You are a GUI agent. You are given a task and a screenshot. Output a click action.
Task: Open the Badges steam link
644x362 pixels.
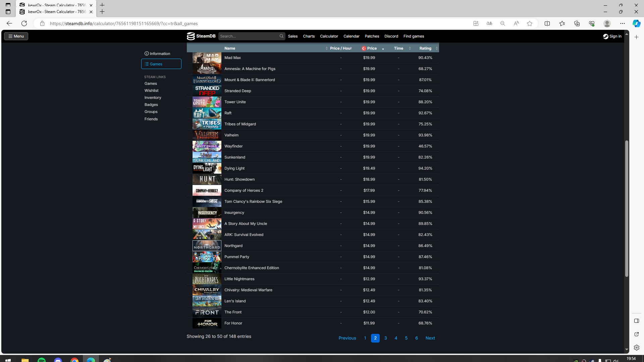[x=151, y=105]
